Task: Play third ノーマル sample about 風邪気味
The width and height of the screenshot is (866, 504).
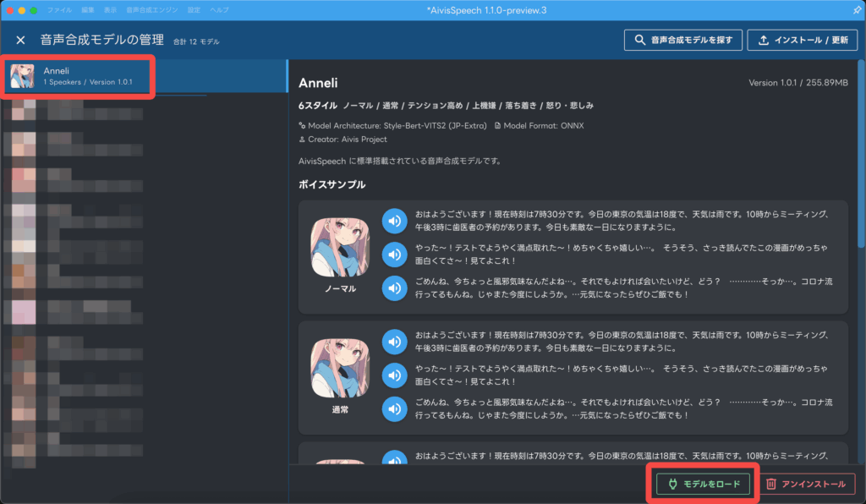Action: point(394,288)
